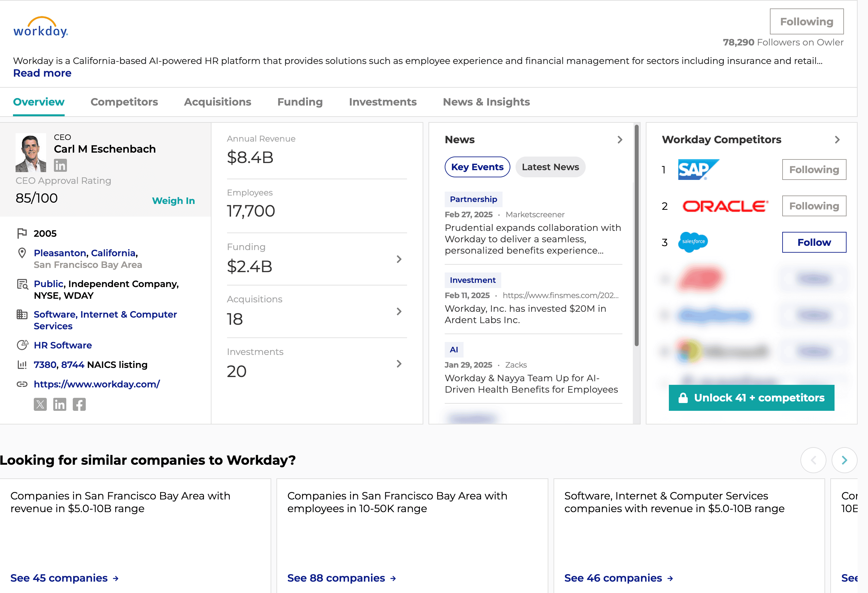868x593 pixels.
Task: Open the CEO's LinkedIn profile icon
Action: [x=60, y=165]
